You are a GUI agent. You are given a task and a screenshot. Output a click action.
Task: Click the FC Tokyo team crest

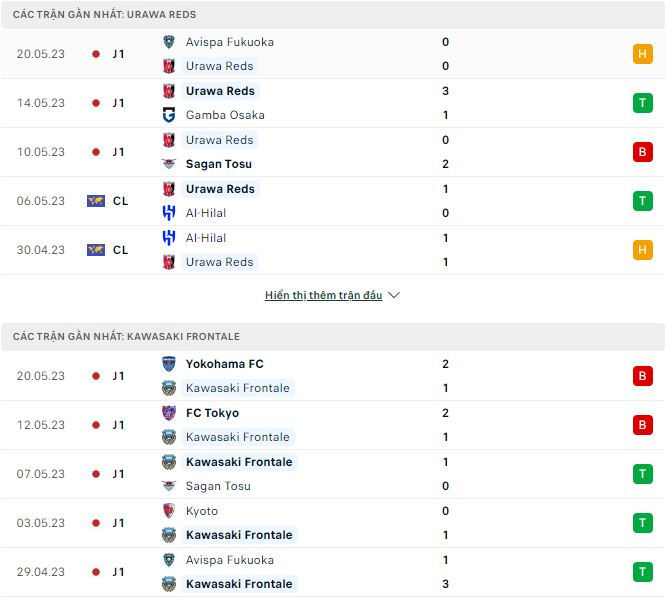click(x=169, y=413)
